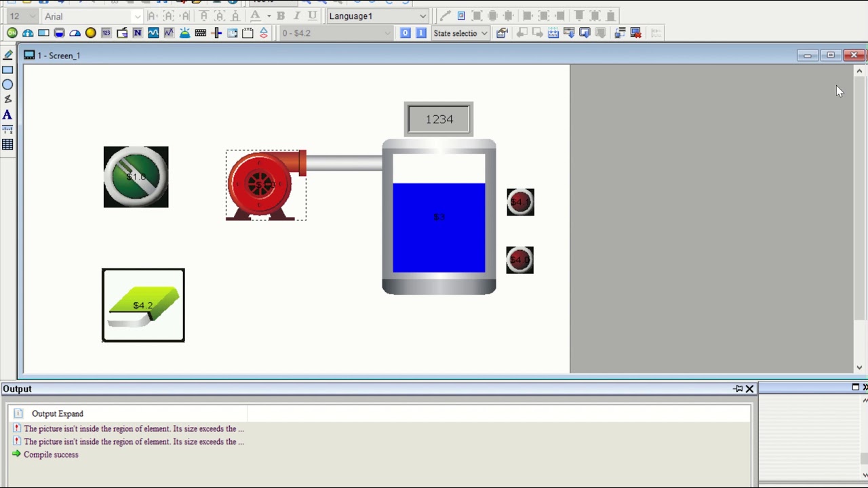Select the 1234 numeric display element
868x488 pixels.
[x=439, y=119]
